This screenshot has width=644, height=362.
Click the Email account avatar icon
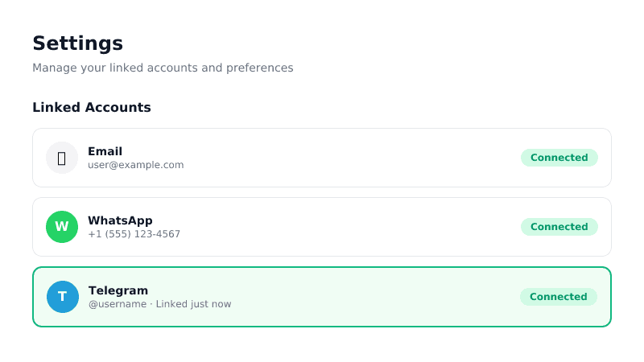62,158
